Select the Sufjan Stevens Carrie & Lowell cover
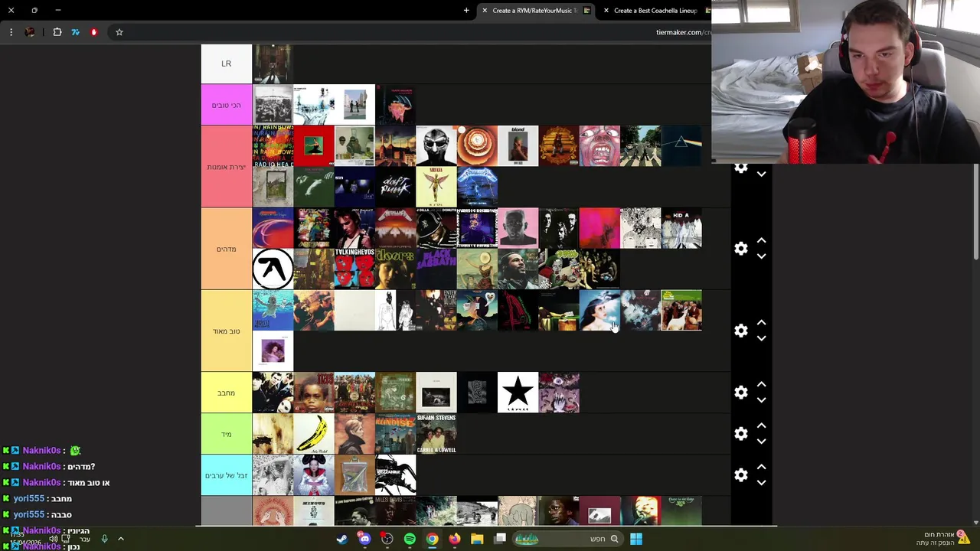980x551 pixels. coord(436,434)
